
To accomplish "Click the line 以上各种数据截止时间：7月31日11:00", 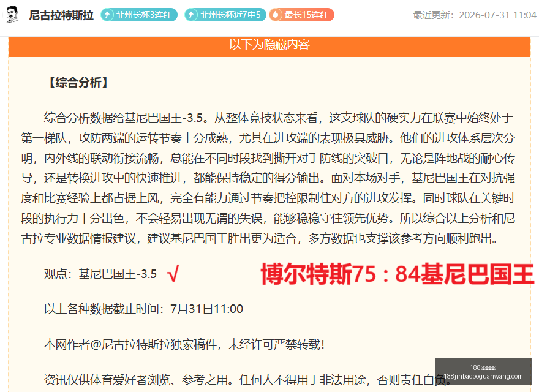I will coord(143,309).
